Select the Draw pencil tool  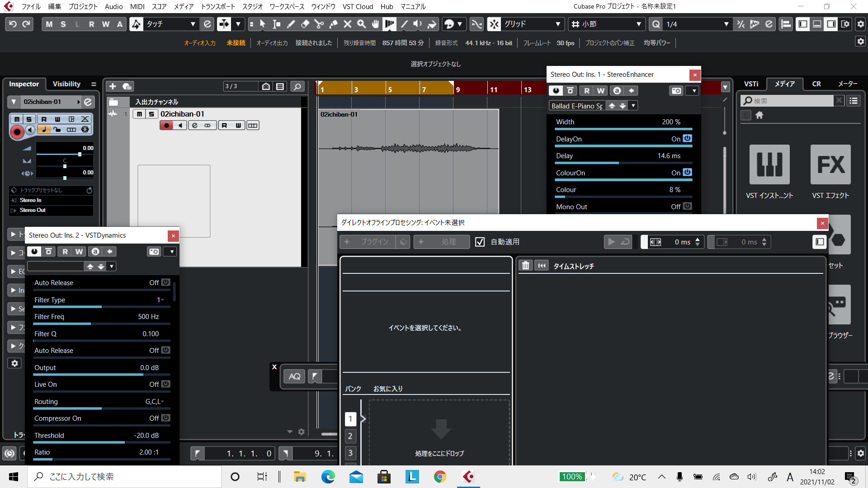pyautogui.click(x=291, y=24)
